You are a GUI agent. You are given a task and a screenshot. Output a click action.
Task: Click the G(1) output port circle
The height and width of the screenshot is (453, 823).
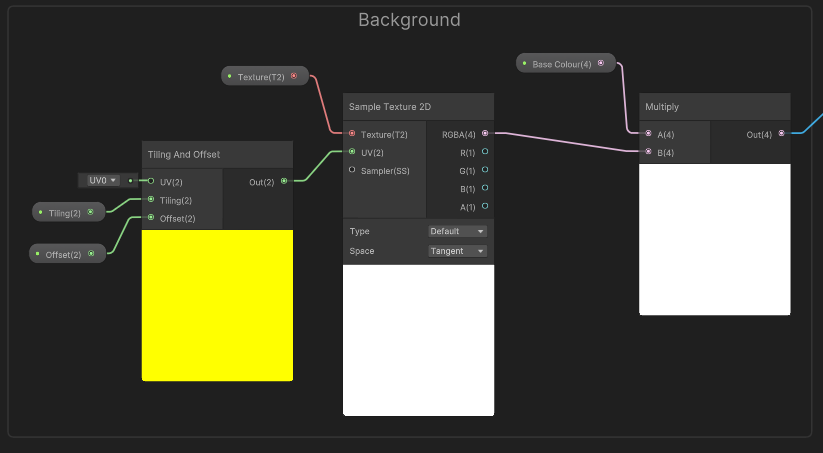485,170
